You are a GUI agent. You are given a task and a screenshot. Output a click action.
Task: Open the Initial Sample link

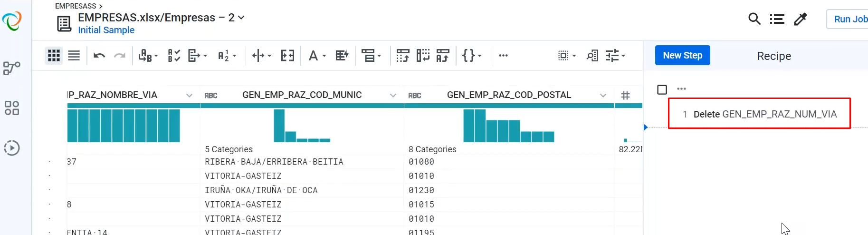[x=106, y=30]
